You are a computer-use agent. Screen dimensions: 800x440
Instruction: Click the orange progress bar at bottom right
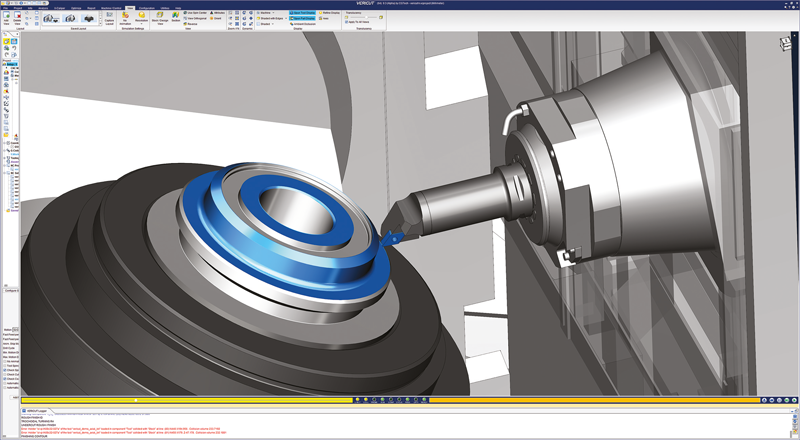594,400
